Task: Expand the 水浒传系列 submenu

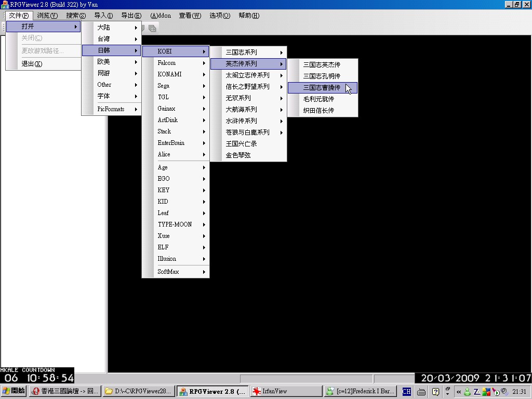Action: 248,121
